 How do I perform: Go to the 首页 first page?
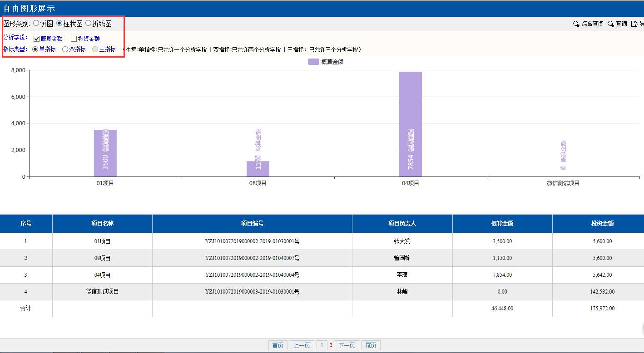[277, 345]
